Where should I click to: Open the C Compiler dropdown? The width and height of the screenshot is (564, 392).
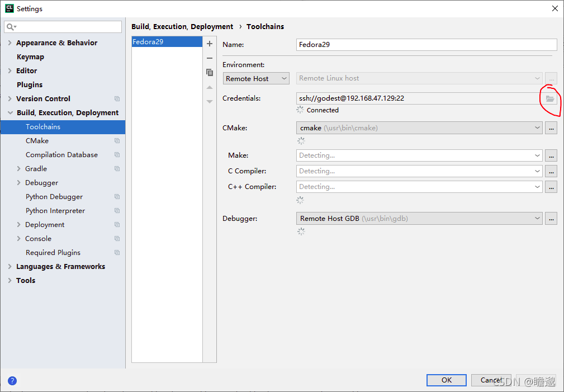tap(419, 171)
